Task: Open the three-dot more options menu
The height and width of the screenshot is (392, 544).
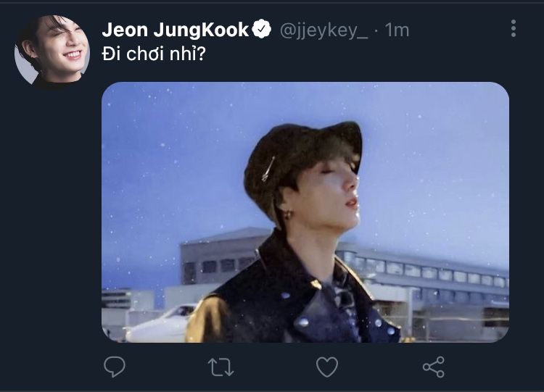Action: 514,29
